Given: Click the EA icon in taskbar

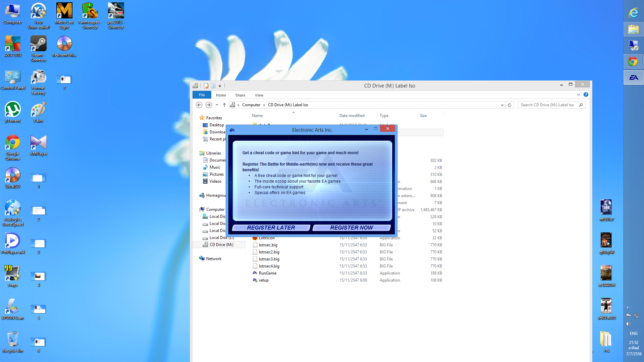Looking at the screenshot, I should (633, 77).
